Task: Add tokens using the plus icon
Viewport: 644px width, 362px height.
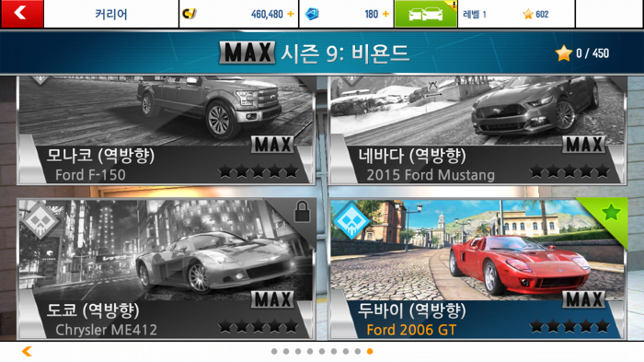Action: pyautogui.click(x=385, y=14)
